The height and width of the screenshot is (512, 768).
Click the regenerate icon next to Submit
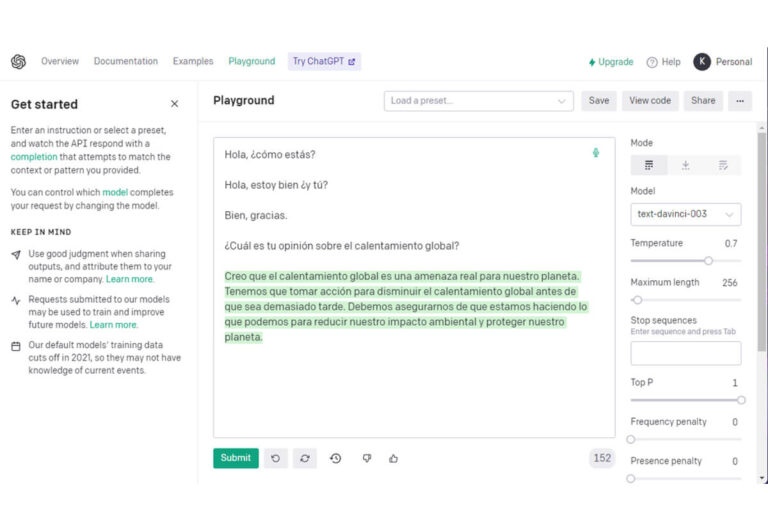coord(305,458)
